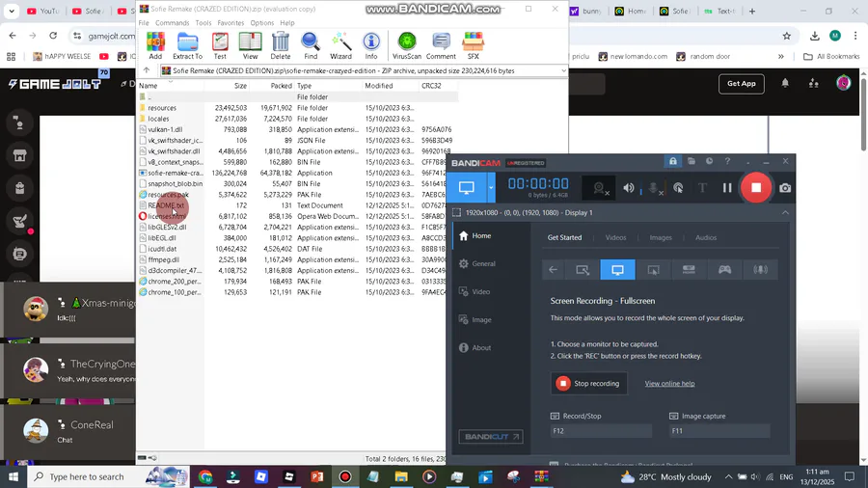The image size is (868, 488).
Task: Open Bandicam help question mark
Action: [727, 161]
